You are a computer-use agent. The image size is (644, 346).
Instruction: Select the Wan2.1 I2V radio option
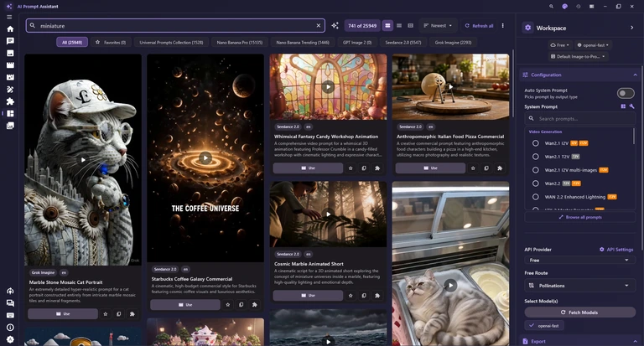[536, 143]
